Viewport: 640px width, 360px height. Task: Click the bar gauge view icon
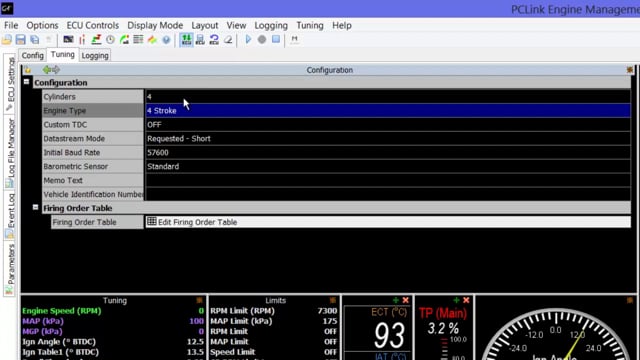point(82,40)
